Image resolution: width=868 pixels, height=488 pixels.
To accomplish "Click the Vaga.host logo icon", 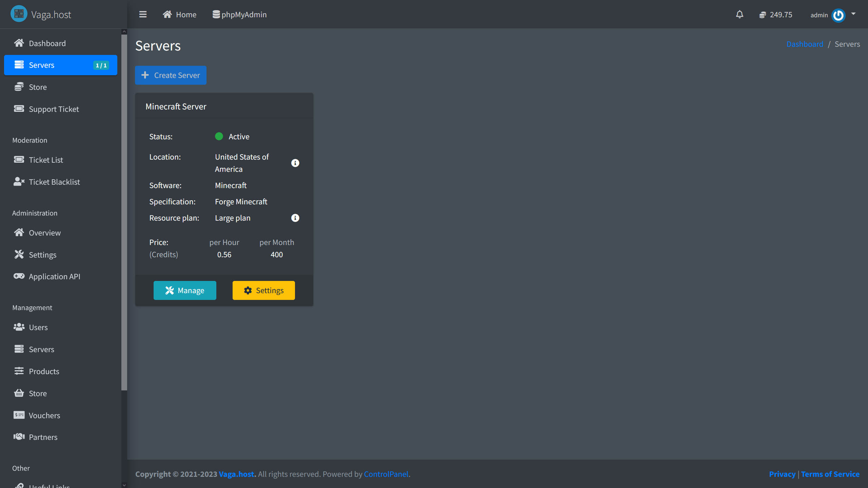I will 19,14.
